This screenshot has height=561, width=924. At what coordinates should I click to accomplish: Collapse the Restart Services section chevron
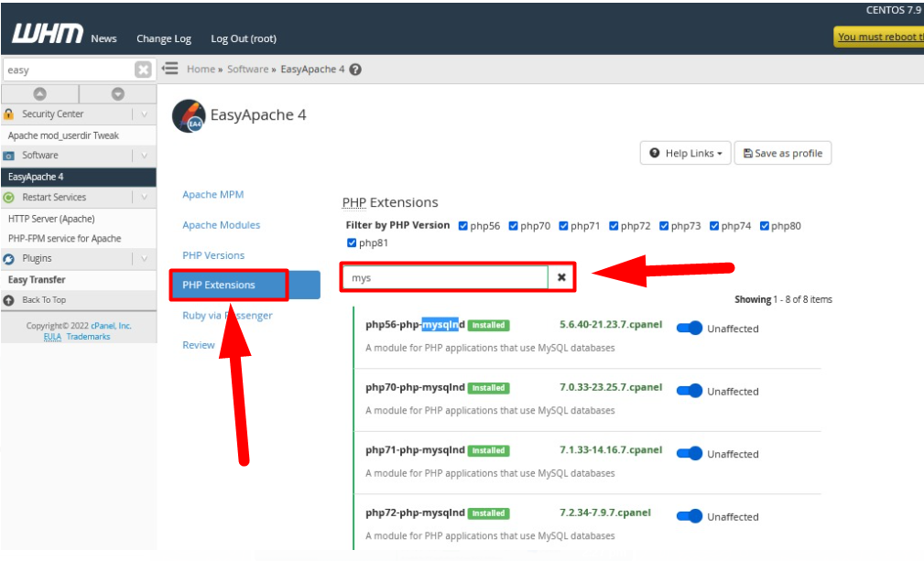click(x=145, y=198)
